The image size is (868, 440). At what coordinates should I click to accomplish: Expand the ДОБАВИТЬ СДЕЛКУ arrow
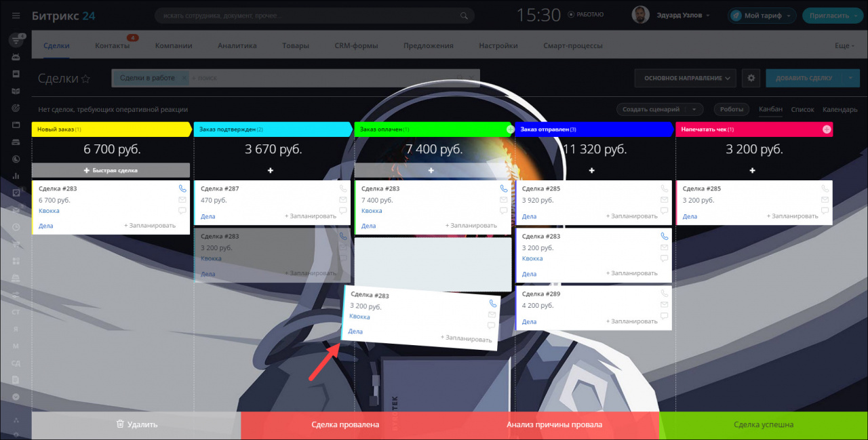tap(851, 78)
